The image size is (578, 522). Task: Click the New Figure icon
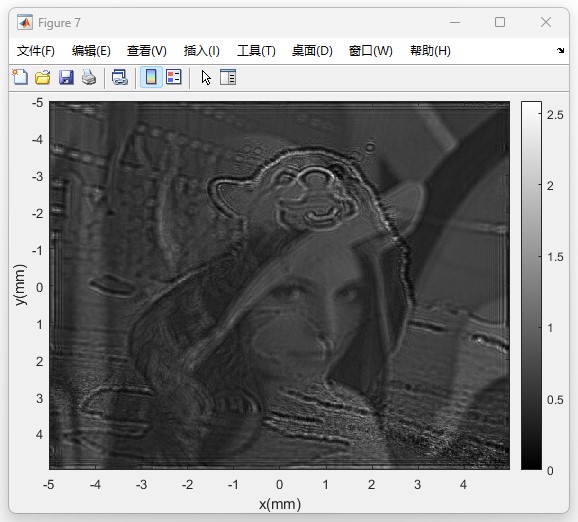20,77
